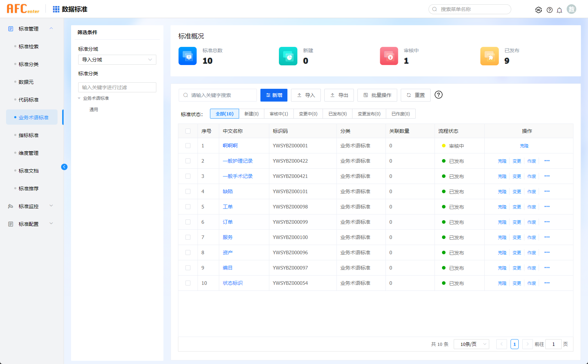Check the 订单 row checkbox
Viewport: 588px width, 364px height.
pos(188,222)
